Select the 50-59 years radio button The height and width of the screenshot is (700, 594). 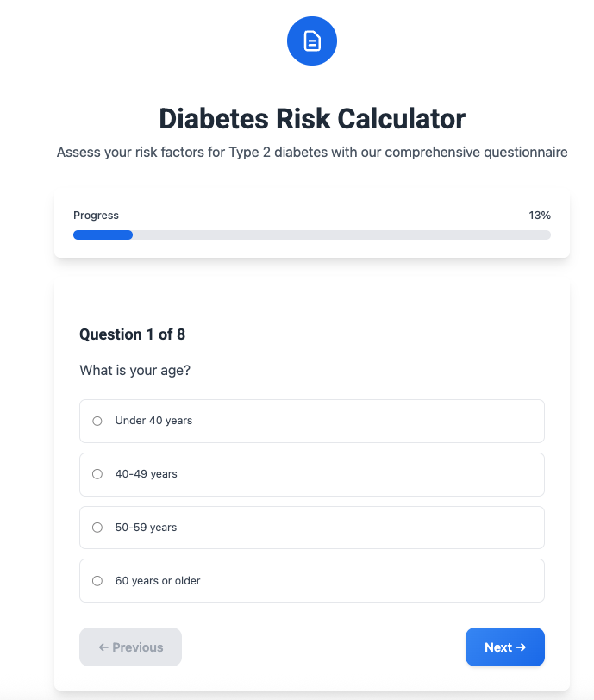tap(97, 527)
